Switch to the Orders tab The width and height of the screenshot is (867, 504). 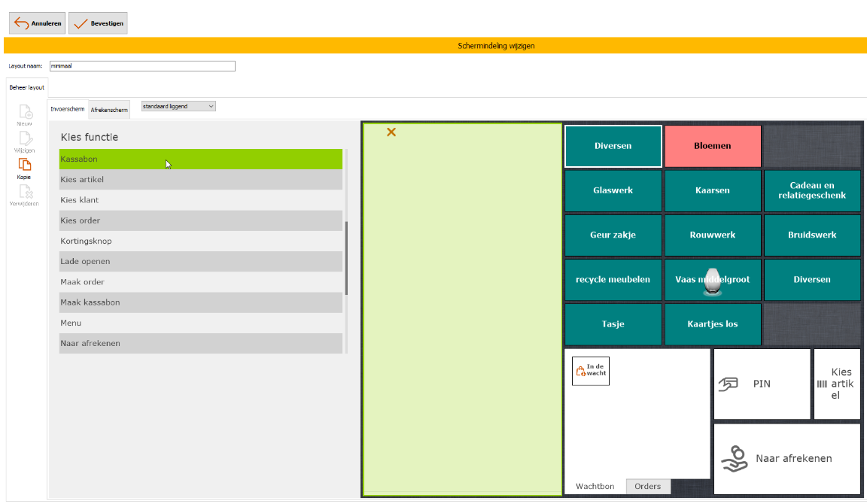click(x=647, y=487)
